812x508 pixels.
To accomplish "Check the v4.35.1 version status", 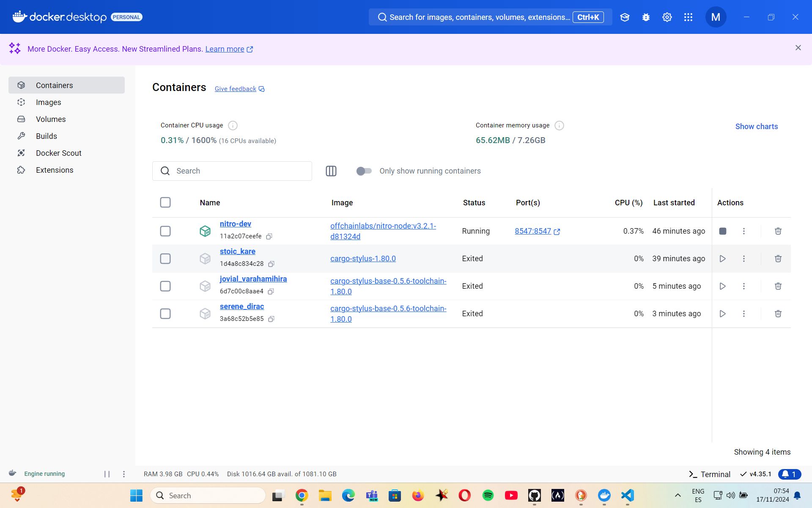I will coord(756,474).
